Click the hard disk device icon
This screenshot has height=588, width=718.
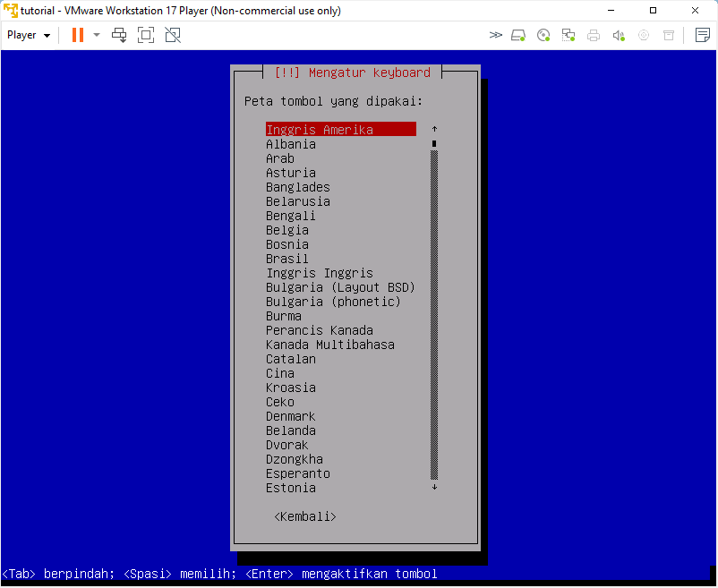point(517,35)
